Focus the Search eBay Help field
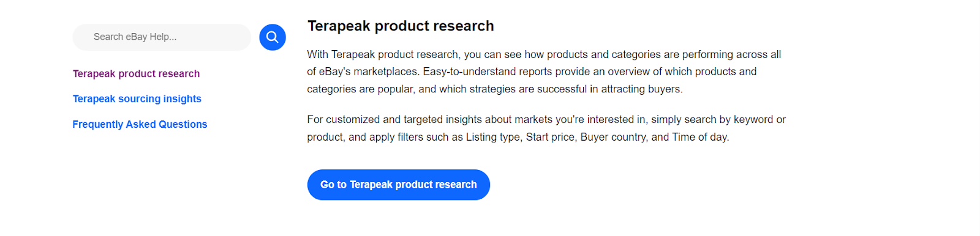This screenshot has height=236, width=980. [x=162, y=37]
